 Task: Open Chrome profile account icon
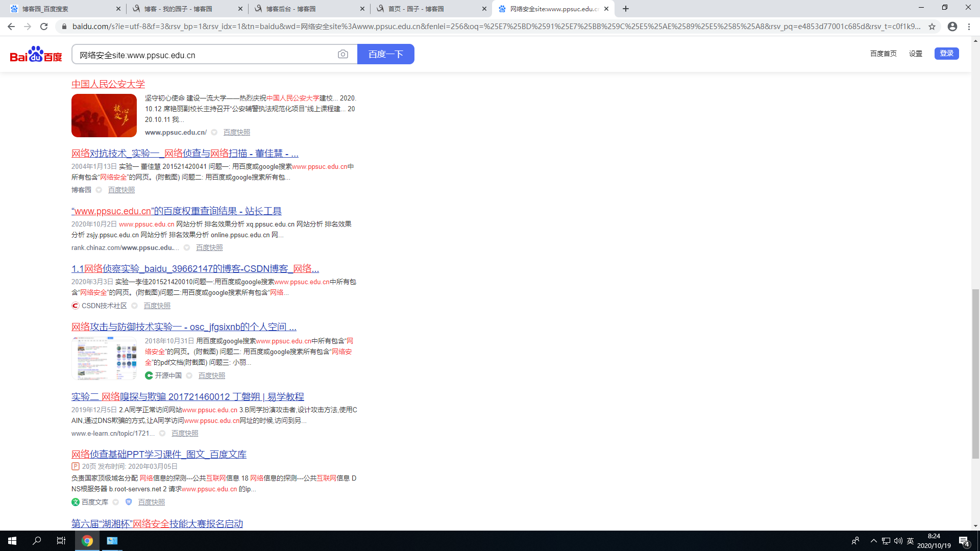tap(952, 27)
